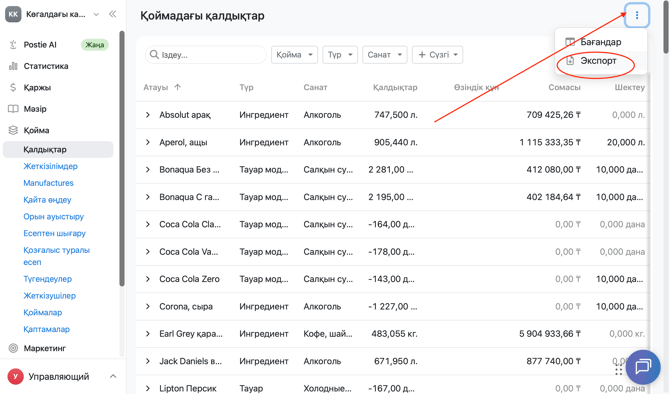The width and height of the screenshot is (670, 394).
Task: Click the Шектеу column header
Action: click(629, 87)
